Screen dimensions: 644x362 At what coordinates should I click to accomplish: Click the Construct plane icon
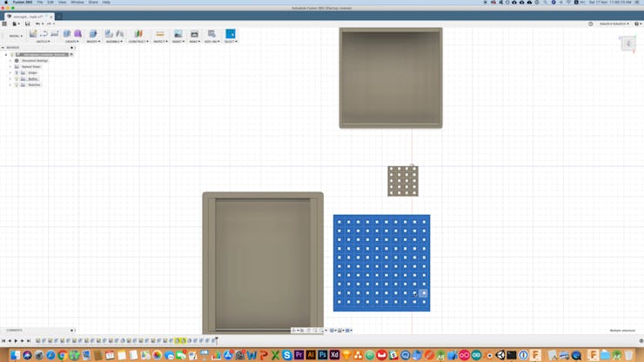tap(139, 34)
